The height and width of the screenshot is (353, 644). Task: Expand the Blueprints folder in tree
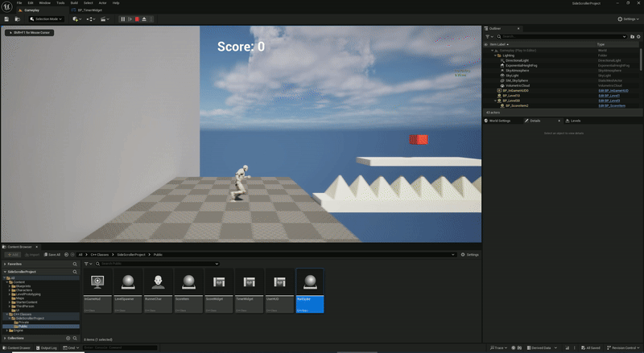tap(10, 286)
